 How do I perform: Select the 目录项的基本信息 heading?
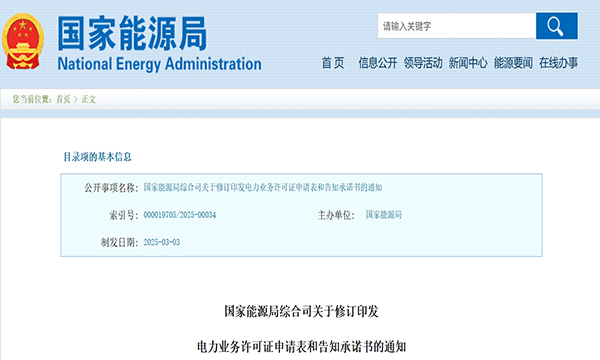coord(97,157)
